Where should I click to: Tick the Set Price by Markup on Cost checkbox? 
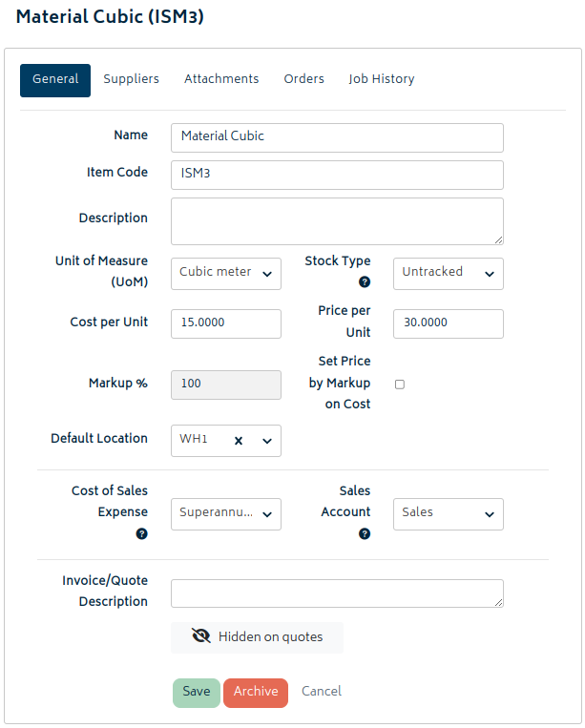400,385
